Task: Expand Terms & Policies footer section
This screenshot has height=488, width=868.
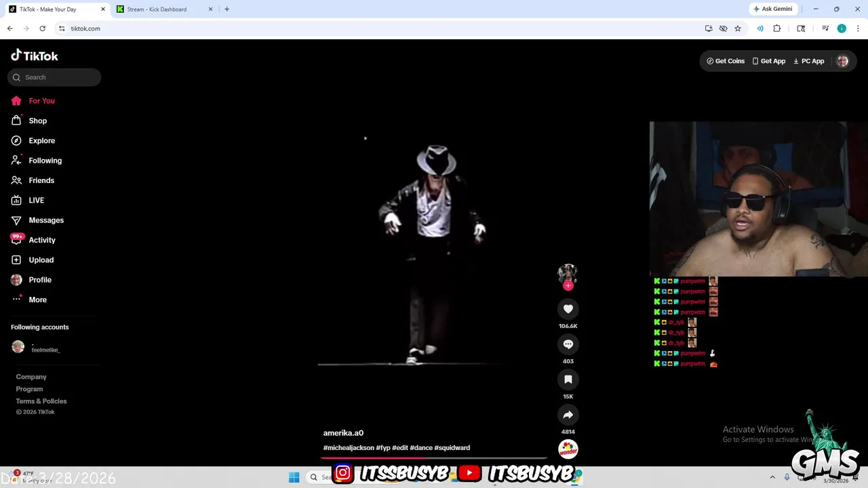Action: (x=41, y=401)
